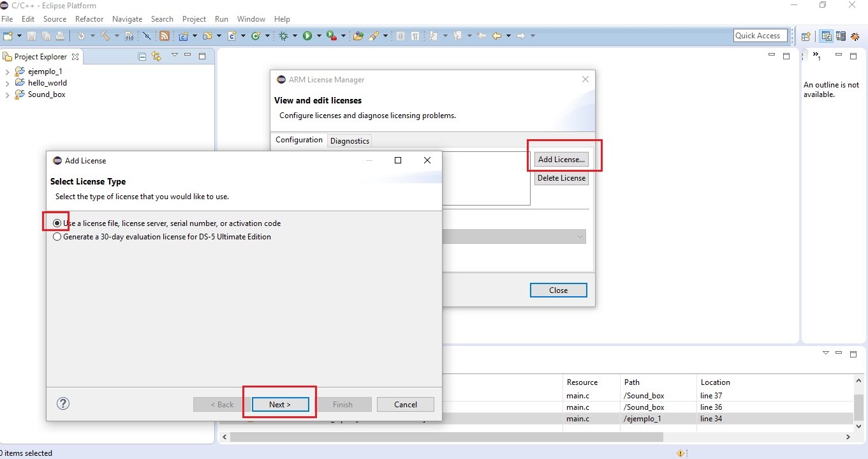Click the Path column header

tap(631, 382)
